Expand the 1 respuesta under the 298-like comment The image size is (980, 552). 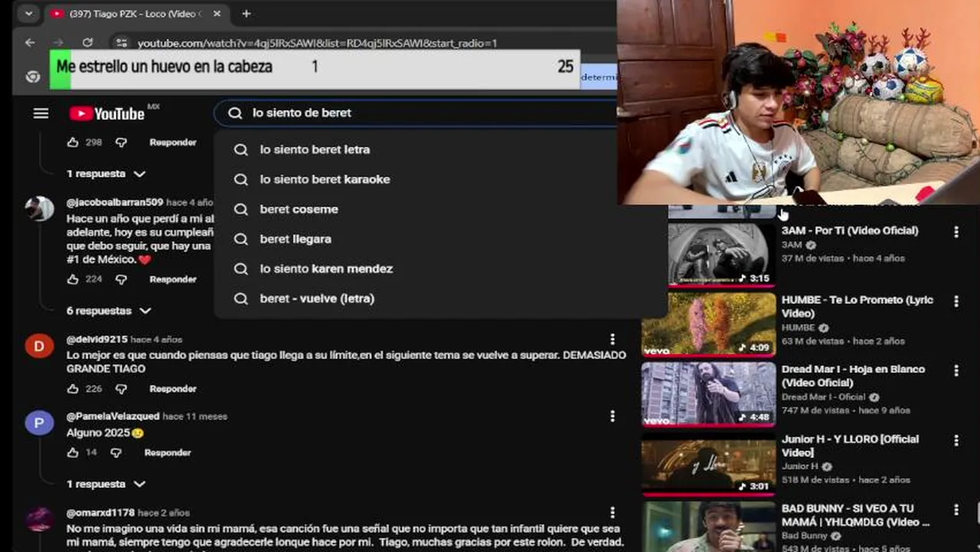[x=106, y=174]
